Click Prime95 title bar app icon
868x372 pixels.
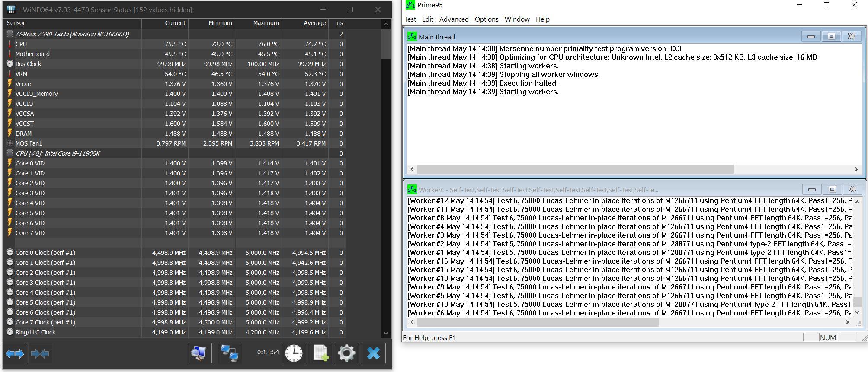(x=410, y=5)
